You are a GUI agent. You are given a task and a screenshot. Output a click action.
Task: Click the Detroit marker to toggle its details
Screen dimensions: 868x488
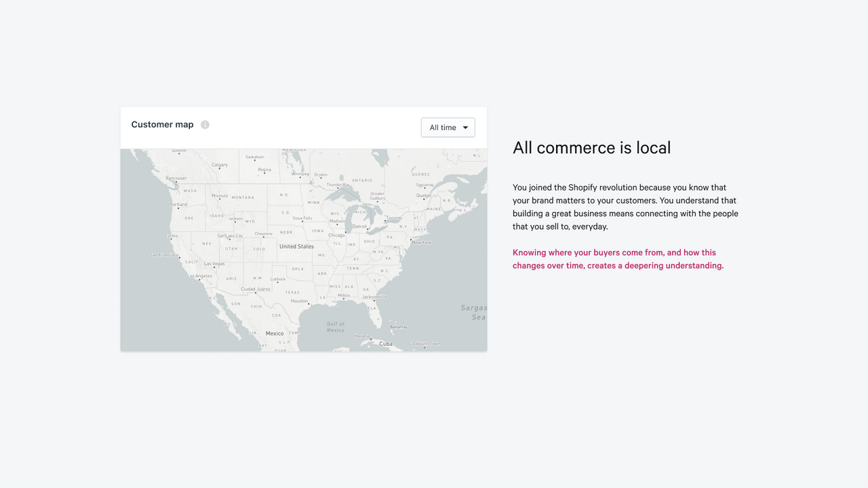368,228
